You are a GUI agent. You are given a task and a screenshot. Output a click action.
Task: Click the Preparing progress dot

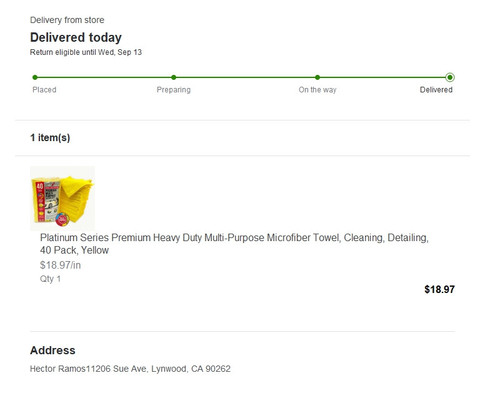(174, 77)
